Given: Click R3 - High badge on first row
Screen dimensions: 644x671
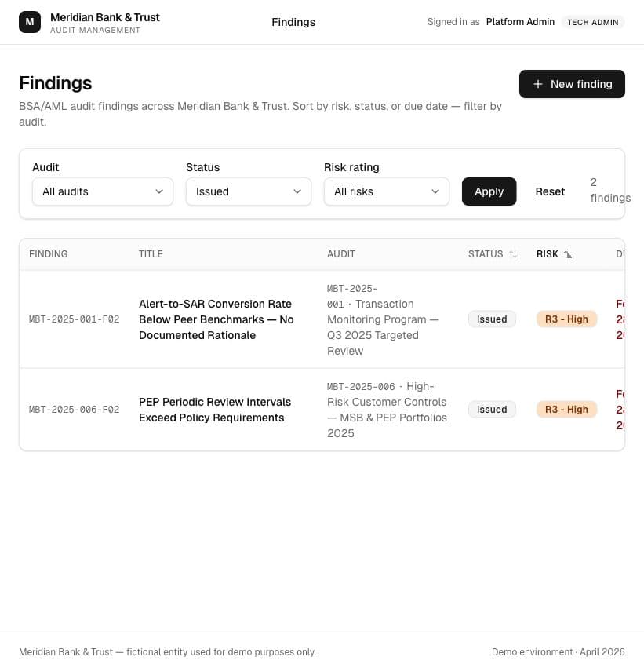Looking at the screenshot, I should (566, 319).
